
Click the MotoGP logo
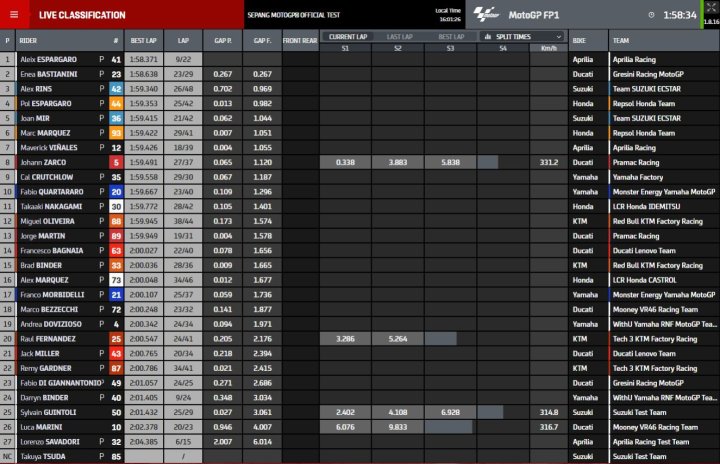pyautogui.click(x=486, y=15)
